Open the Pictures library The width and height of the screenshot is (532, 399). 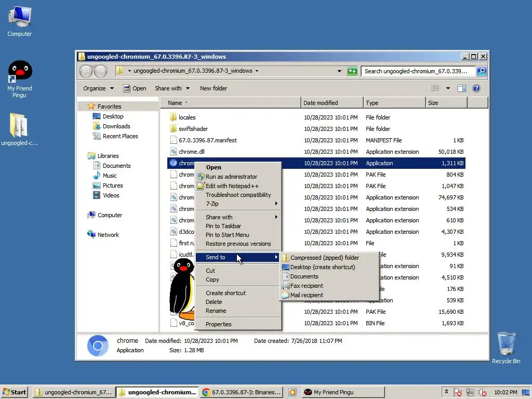tap(108, 185)
